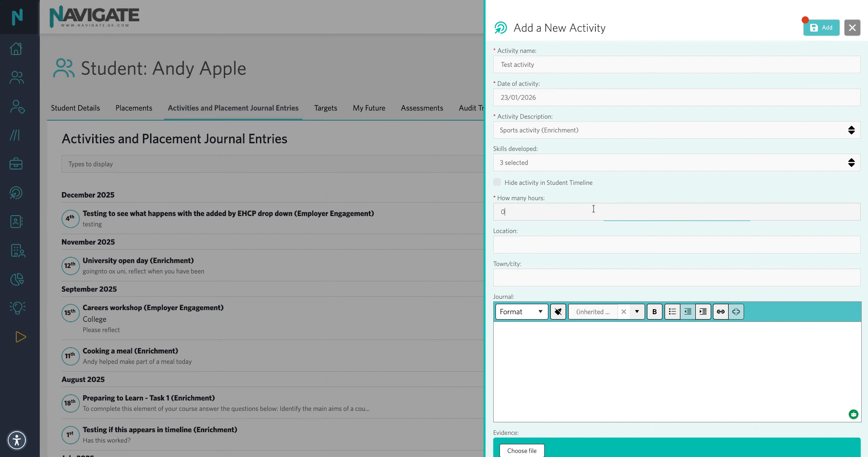Image resolution: width=868 pixels, height=457 pixels.
Task: Select the Home icon in the sidebar
Action: 16,49
